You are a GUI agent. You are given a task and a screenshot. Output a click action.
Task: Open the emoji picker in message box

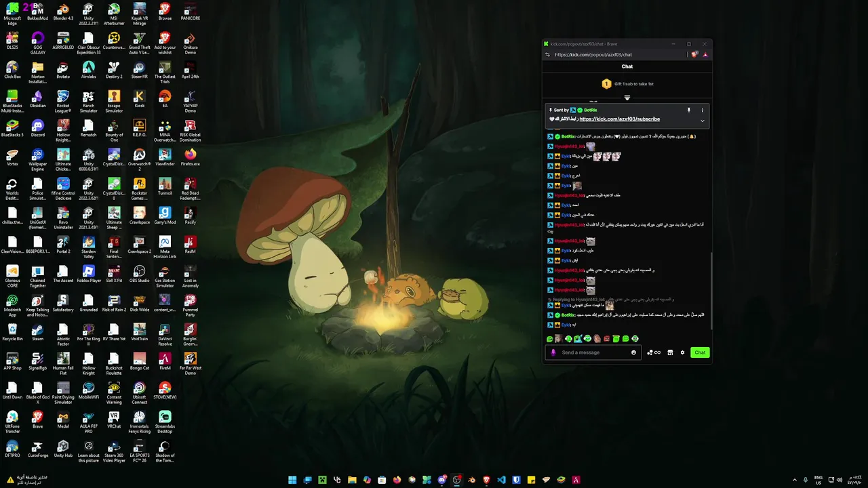634,352
